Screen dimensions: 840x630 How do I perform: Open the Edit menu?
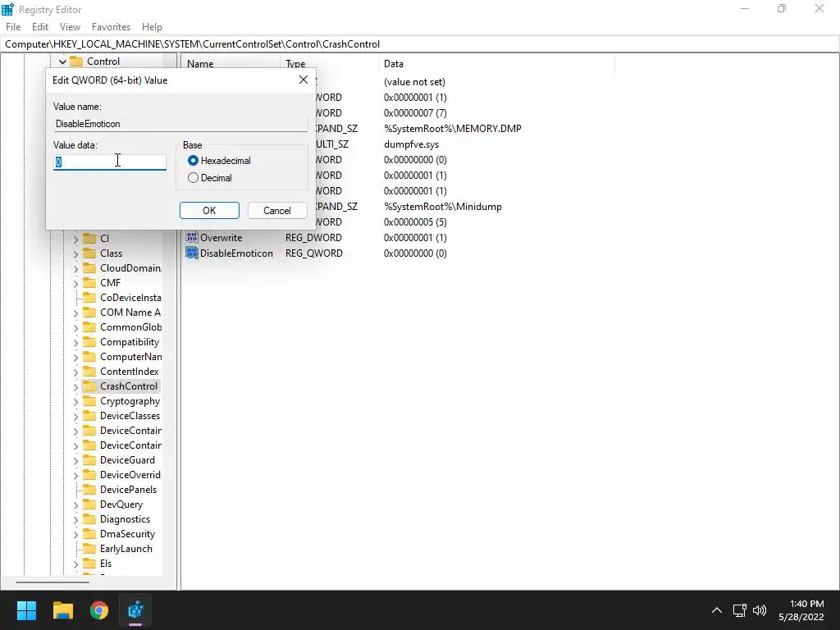click(x=40, y=27)
